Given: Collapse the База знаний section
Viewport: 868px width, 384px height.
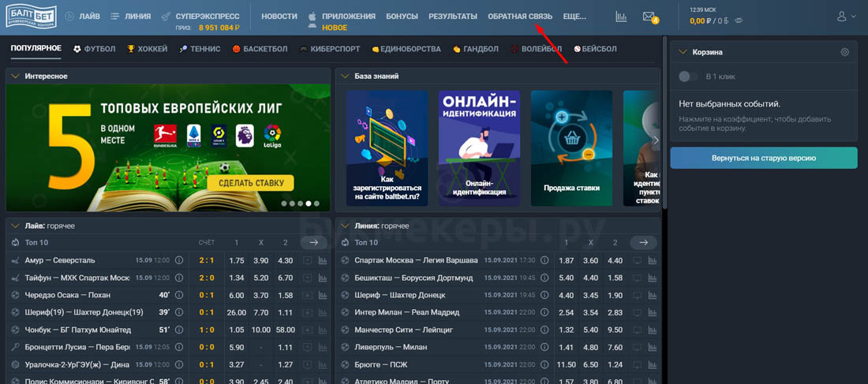Looking at the screenshot, I should pyautogui.click(x=345, y=76).
